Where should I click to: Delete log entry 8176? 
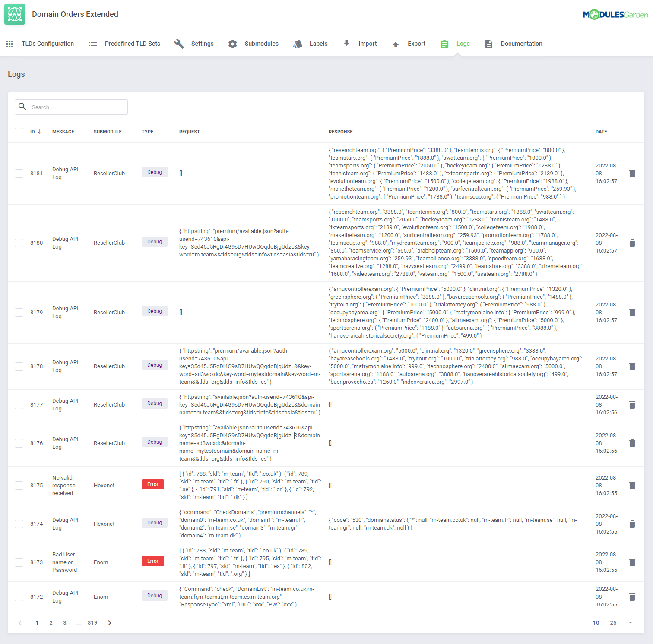click(632, 443)
